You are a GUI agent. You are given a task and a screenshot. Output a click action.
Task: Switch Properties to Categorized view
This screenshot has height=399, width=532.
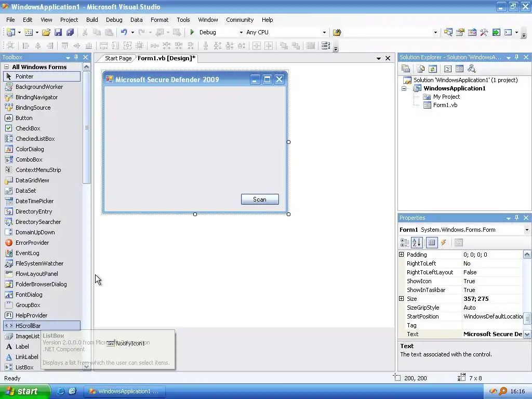pos(404,243)
